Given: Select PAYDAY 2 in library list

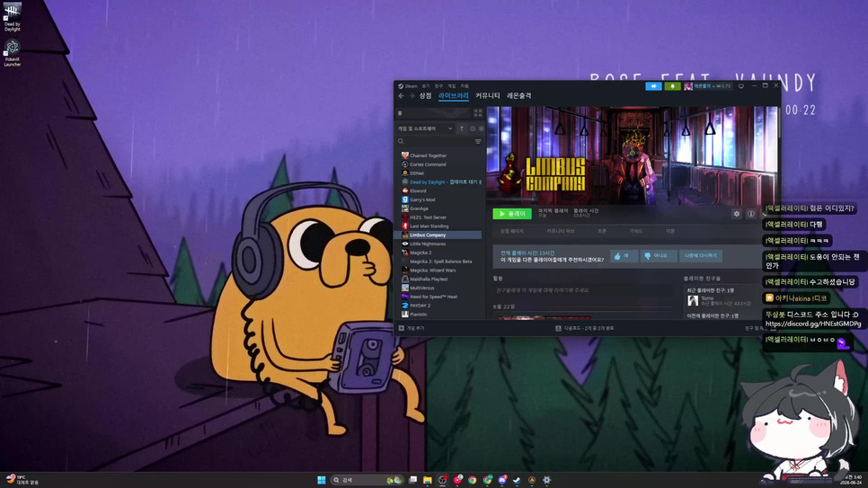Looking at the screenshot, I should [x=441, y=306].
